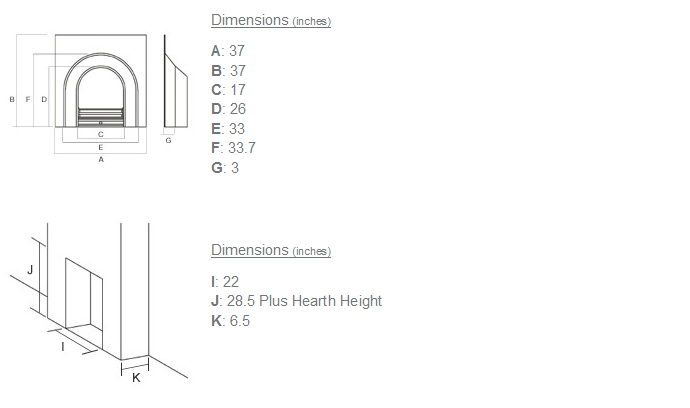Click the J label in the recess diagram
This screenshot has width=690, height=408.
click(30, 270)
